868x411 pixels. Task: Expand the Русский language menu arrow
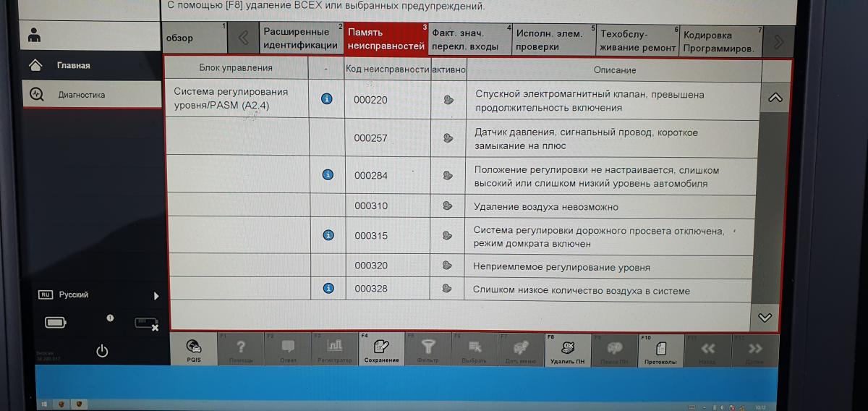click(156, 296)
